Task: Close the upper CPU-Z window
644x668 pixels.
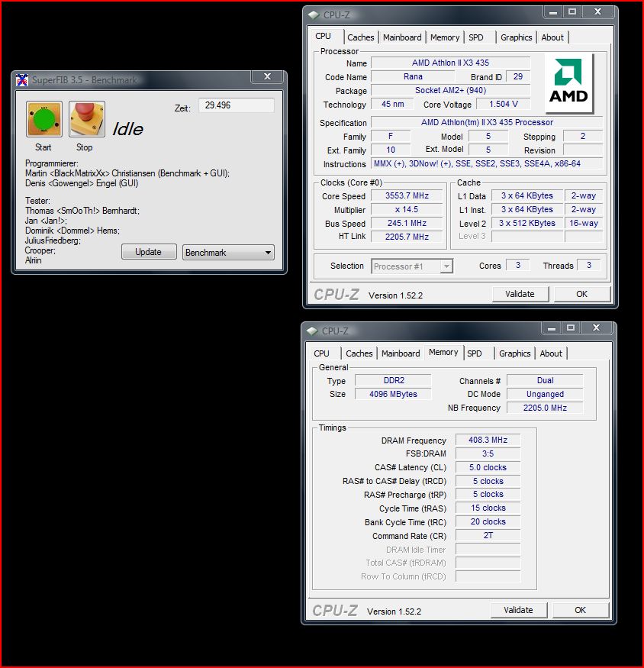Action: (x=598, y=12)
